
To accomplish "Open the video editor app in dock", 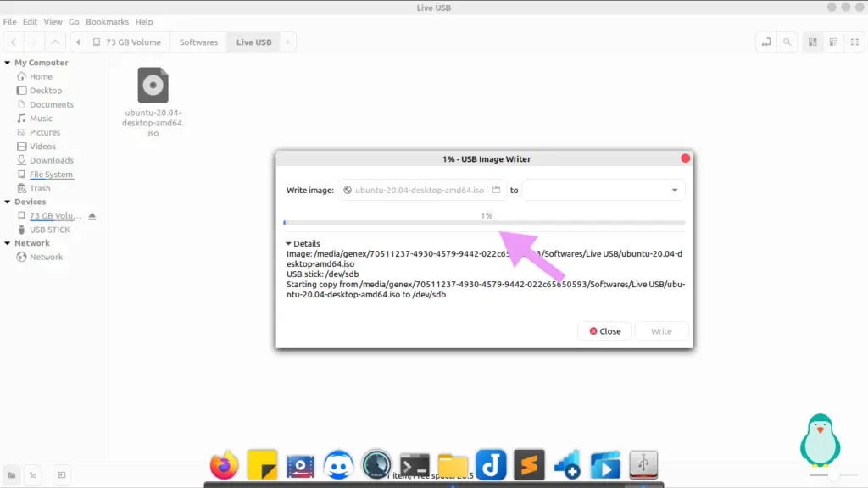I will [301, 465].
